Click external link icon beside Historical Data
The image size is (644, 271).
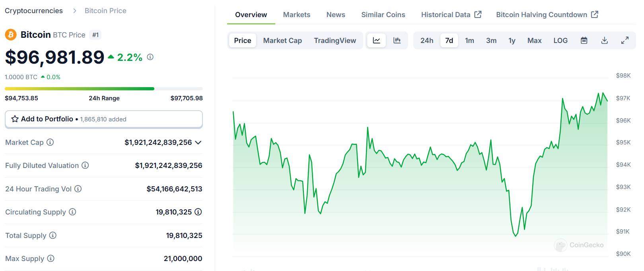pyautogui.click(x=478, y=14)
